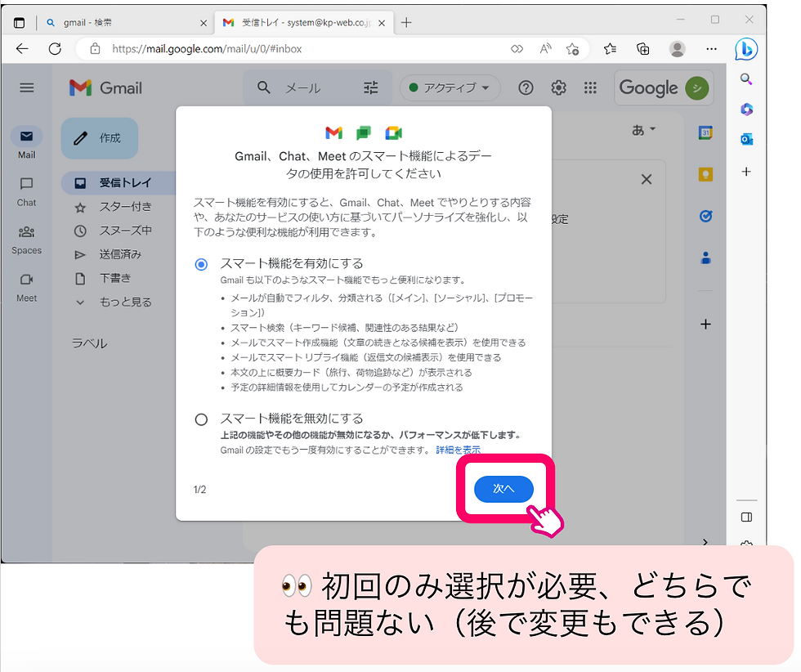Screen dimensions: 801x672
Task: Open 詳細を表示 link
Action: coord(459,450)
